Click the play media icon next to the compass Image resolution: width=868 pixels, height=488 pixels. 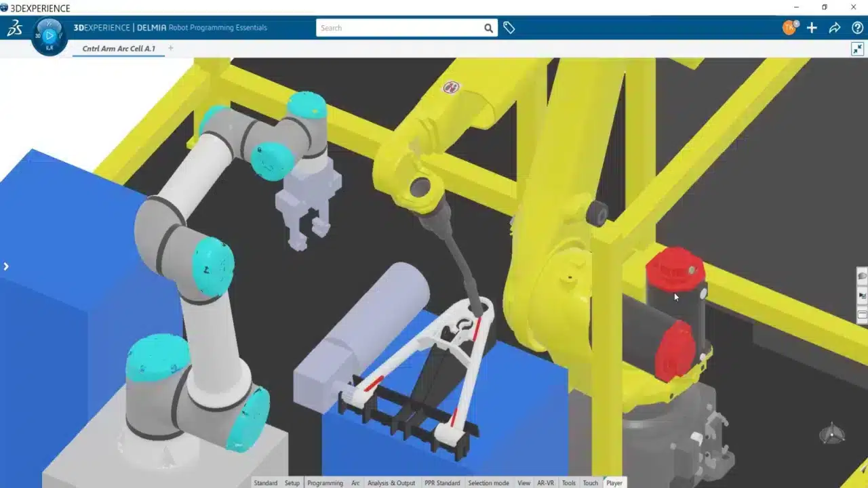tap(49, 35)
